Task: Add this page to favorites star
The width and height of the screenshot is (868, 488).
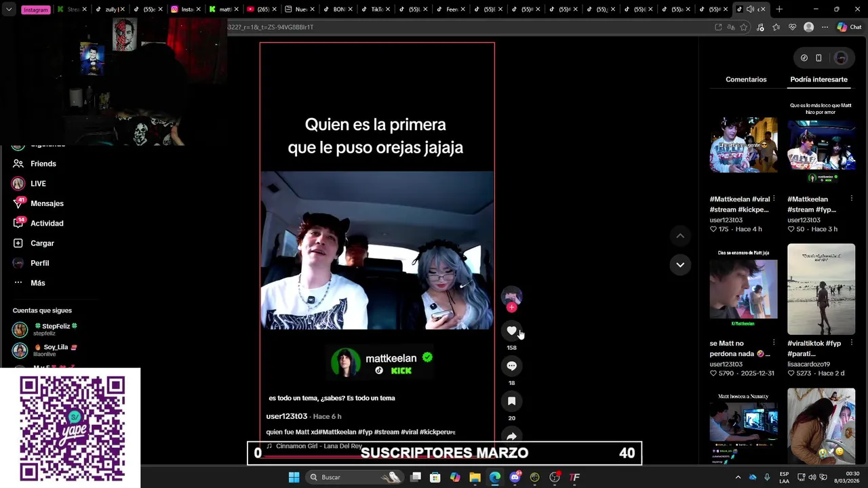Action: [x=744, y=27]
